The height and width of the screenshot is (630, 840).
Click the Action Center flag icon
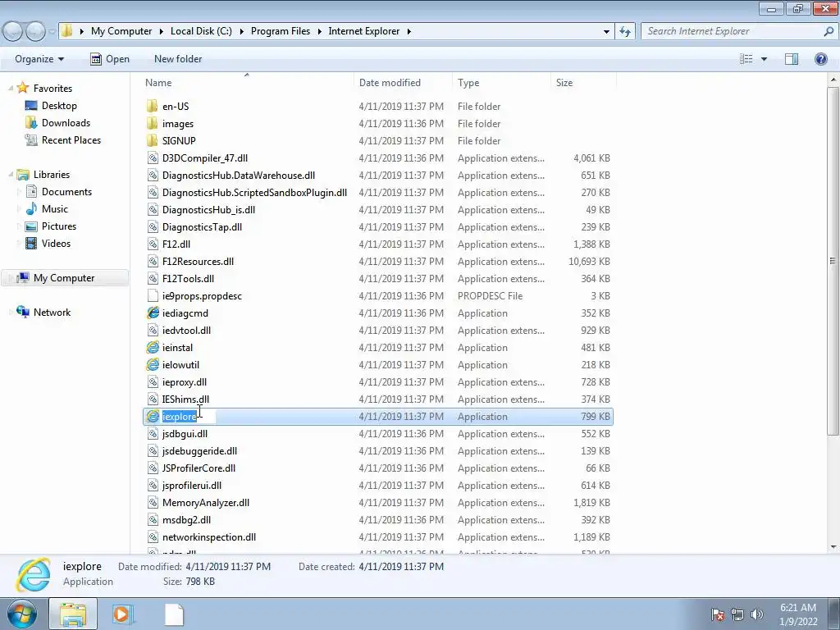pyautogui.click(x=718, y=614)
